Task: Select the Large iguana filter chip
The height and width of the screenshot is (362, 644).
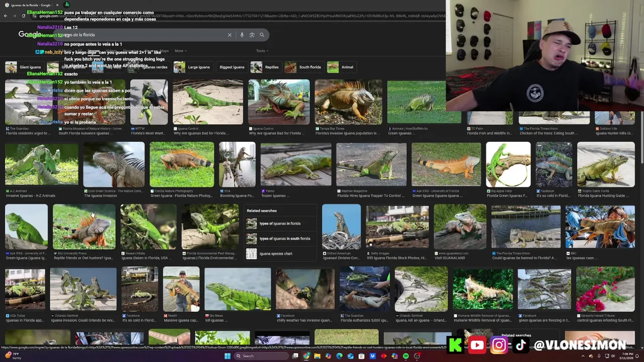Action: (x=193, y=67)
